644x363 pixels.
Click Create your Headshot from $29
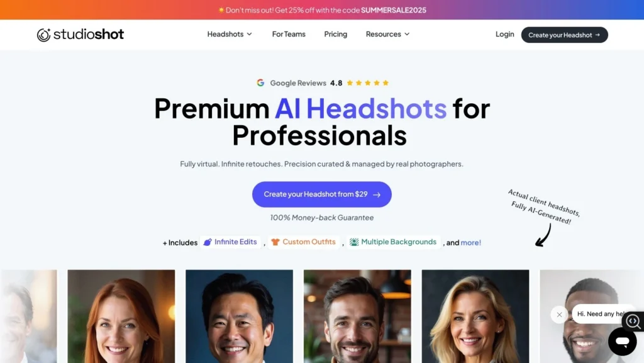321,194
